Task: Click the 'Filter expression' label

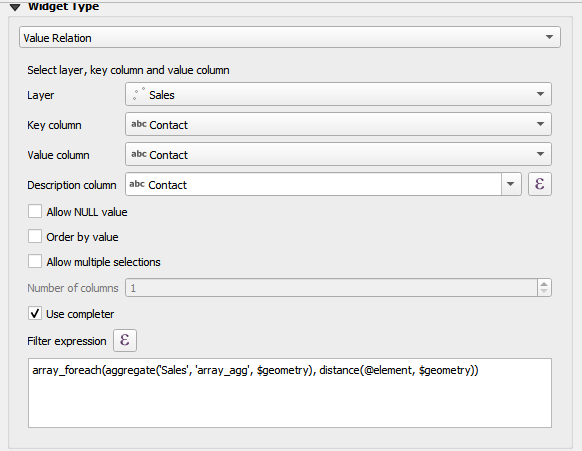Action: (67, 341)
